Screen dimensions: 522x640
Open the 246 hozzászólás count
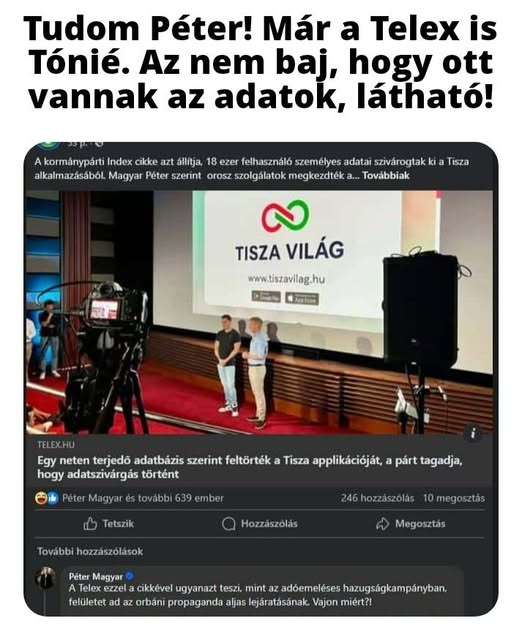tap(378, 498)
